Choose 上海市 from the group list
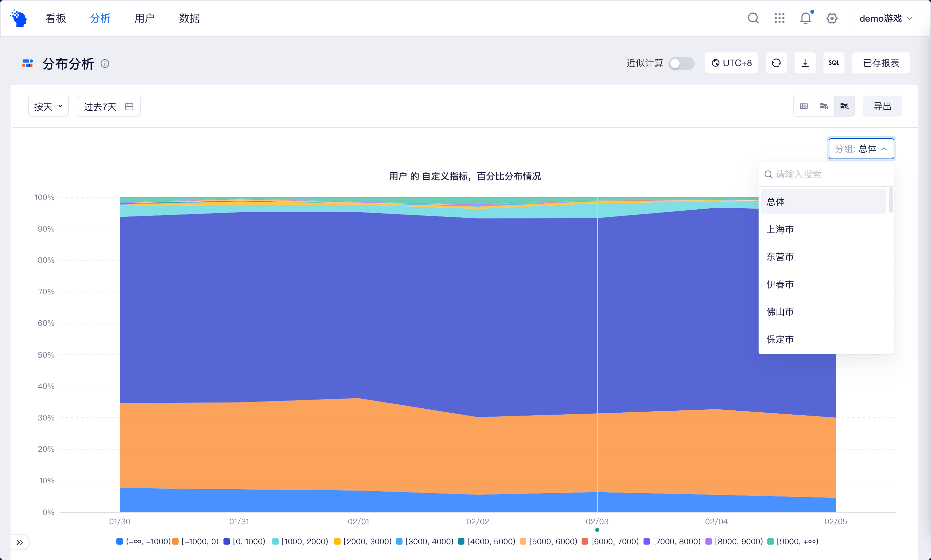This screenshot has height=560, width=931. point(780,230)
